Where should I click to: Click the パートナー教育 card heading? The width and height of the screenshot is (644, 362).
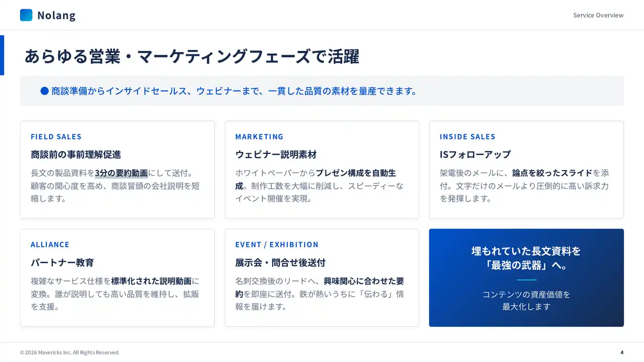point(62,263)
